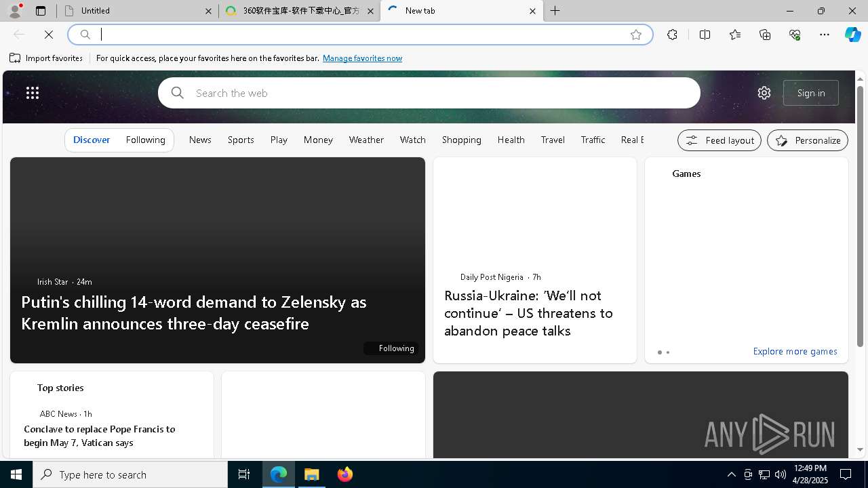Show hidden system tray icons

[731, 474]
